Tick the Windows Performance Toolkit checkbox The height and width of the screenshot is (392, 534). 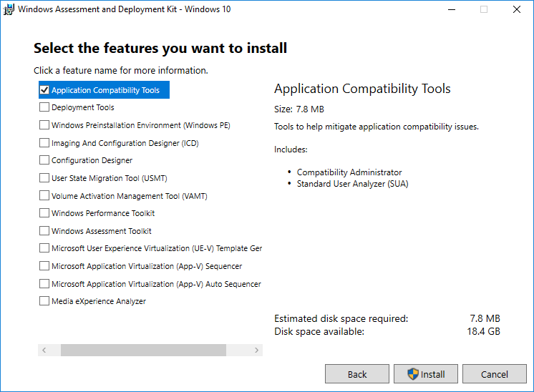click(x=44, y=213)
